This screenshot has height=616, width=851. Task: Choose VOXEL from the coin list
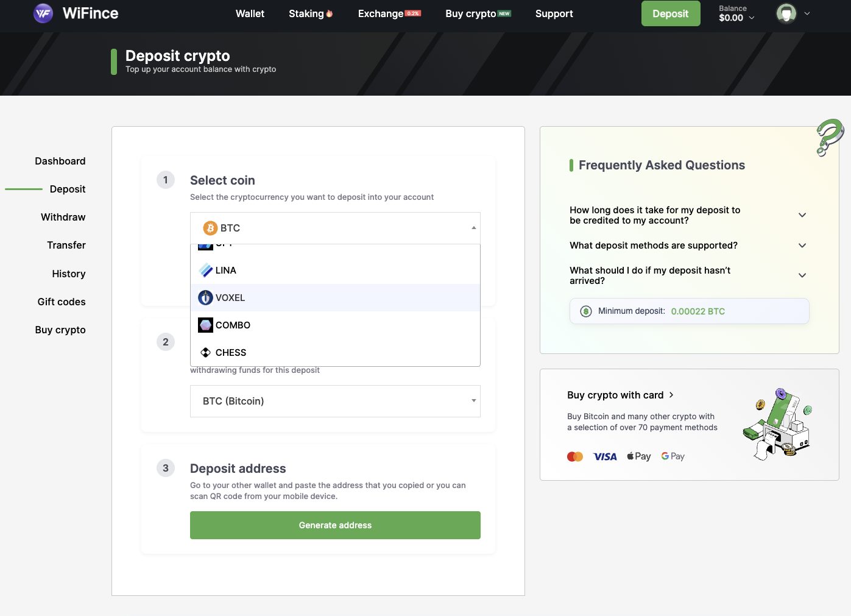[x=230, y=298]
